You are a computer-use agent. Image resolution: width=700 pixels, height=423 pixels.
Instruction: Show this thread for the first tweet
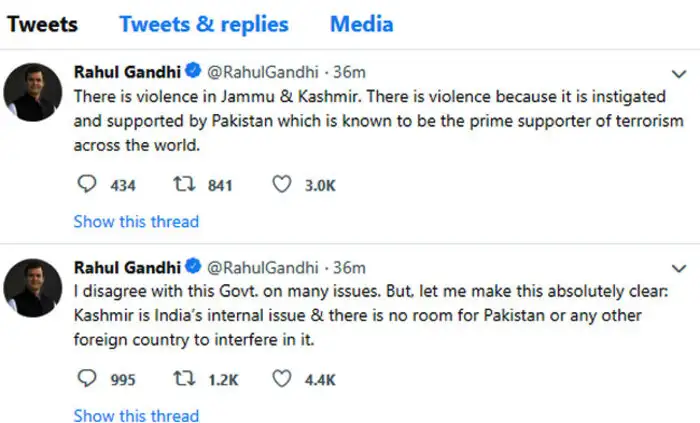coord(136,221)
